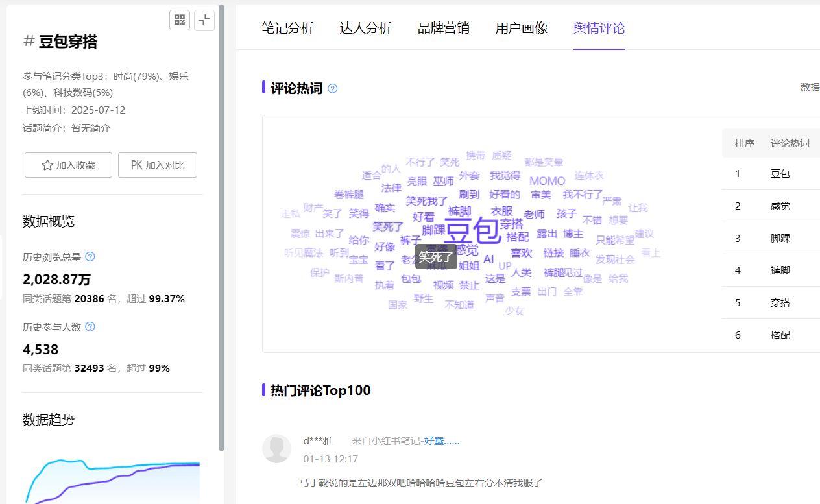Open the 好蠢…… note link

pos(441,441)
